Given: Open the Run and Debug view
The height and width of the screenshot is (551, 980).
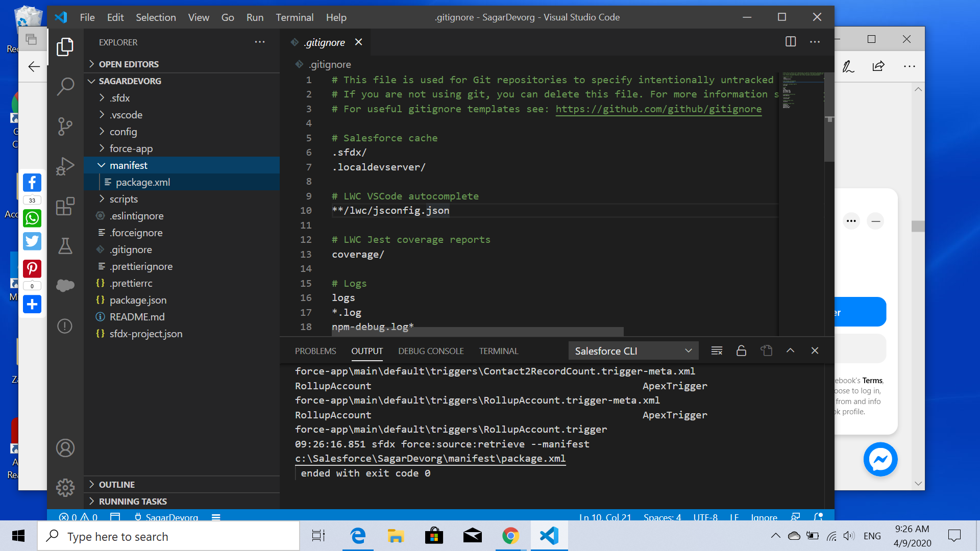Looking at the screenshot, I should [x=65, y=166].
